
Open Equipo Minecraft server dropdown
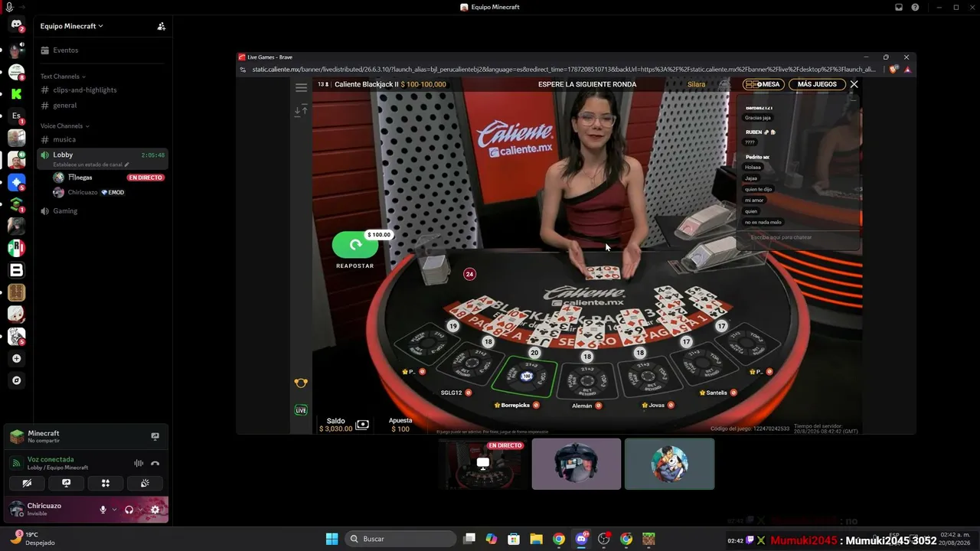click(x=72, y=26)
